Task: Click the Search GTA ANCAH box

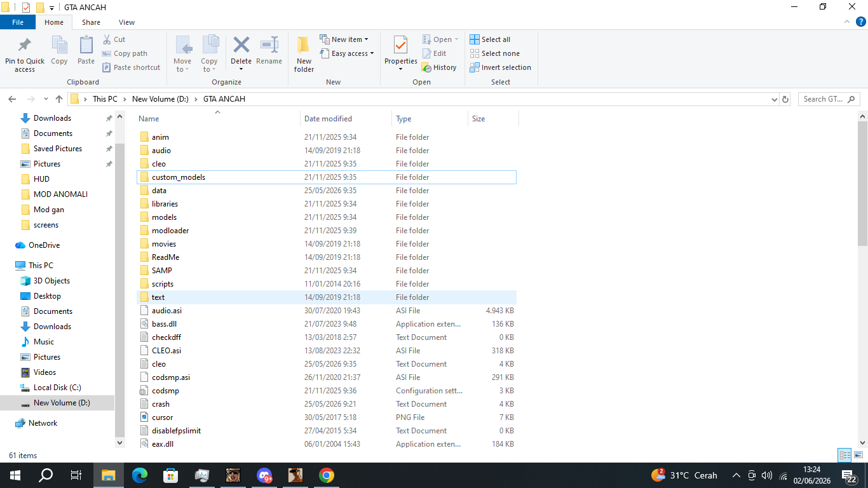Action: [829, 99]
